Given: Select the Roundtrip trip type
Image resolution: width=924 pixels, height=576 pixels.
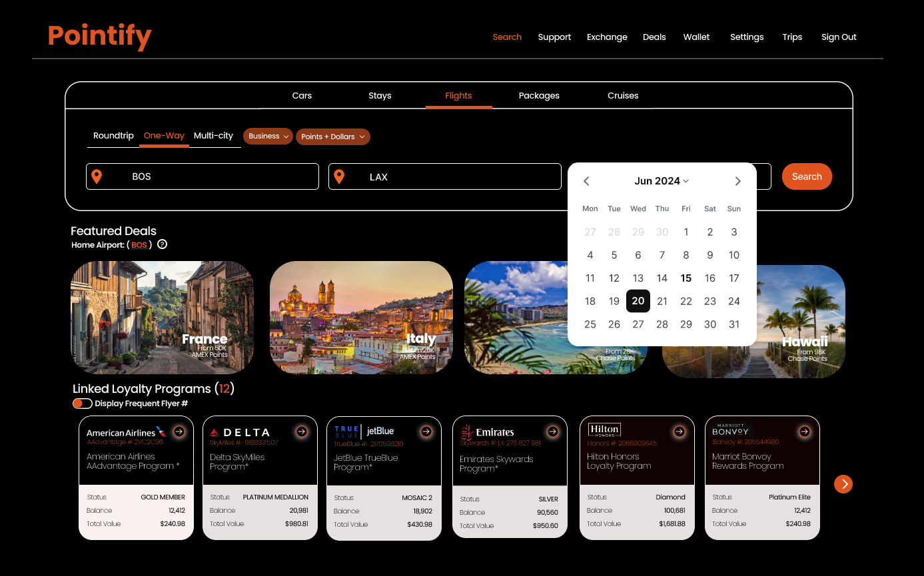Looking at the screenshot, I should (x=113, y=135).
